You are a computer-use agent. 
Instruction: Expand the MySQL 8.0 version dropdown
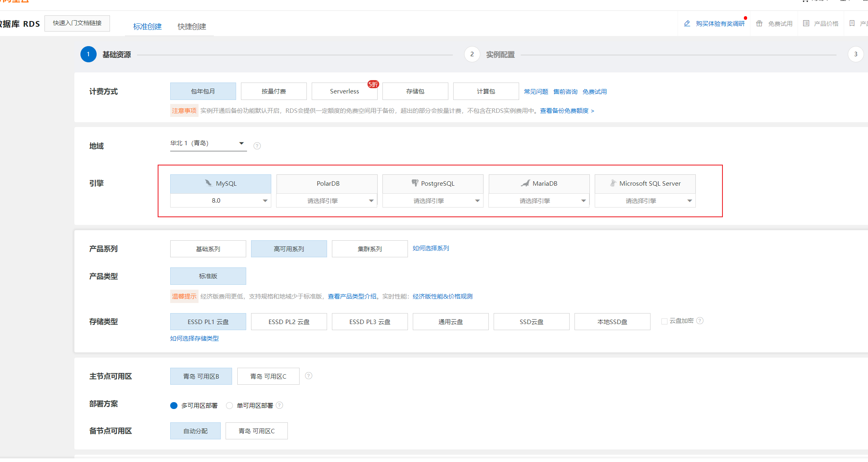coord(220,201)
